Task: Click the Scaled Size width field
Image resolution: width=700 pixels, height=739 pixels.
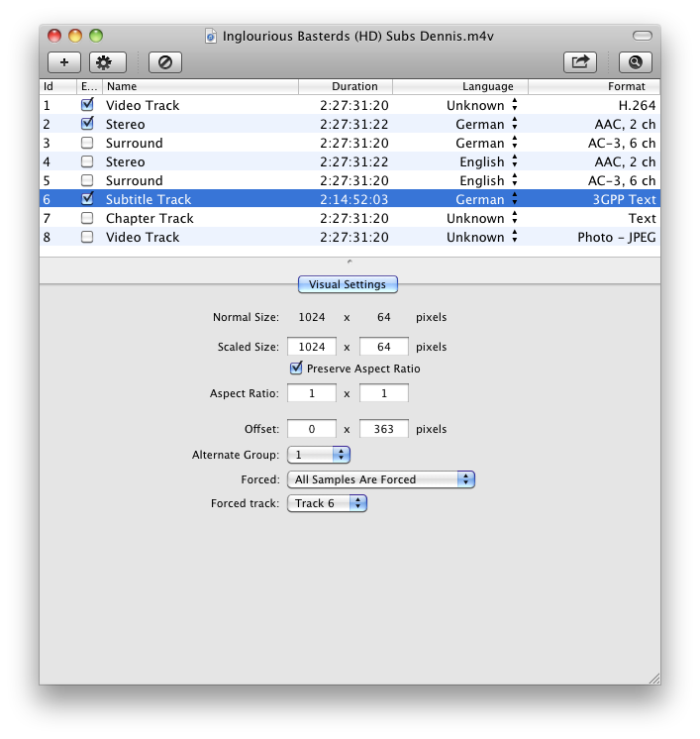Action: point(312,347)
